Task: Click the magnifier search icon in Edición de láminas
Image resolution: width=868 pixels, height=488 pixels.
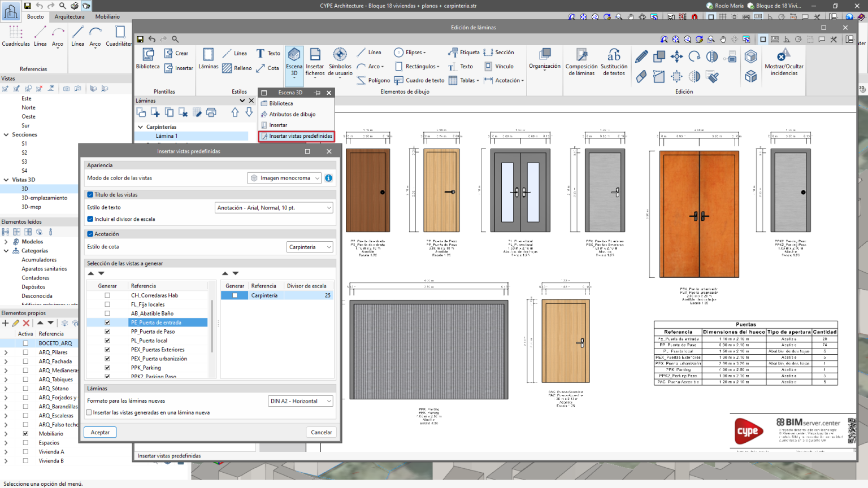Action: [175, 39]
